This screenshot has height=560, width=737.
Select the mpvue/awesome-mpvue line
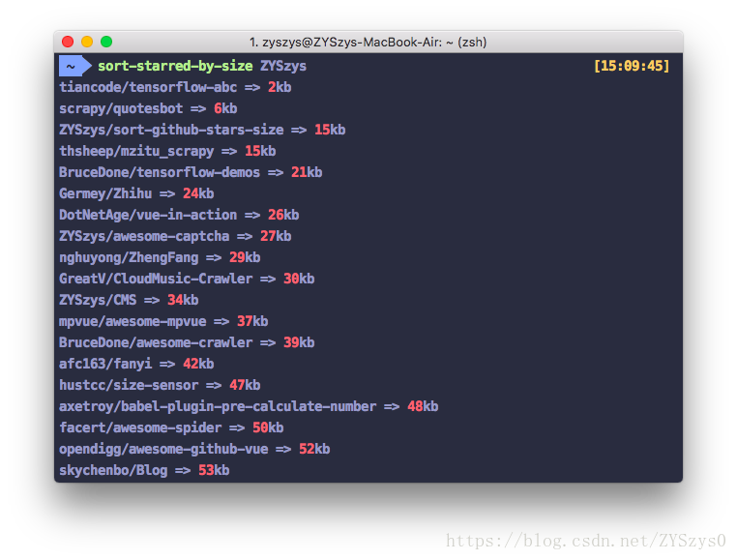pyautogui.click(x=163, y=321)
